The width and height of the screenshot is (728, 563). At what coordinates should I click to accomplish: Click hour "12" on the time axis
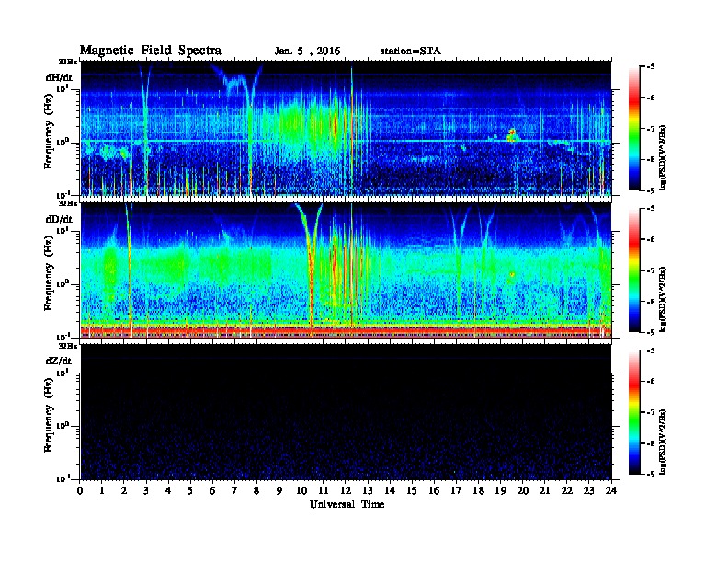click(346, 490)
